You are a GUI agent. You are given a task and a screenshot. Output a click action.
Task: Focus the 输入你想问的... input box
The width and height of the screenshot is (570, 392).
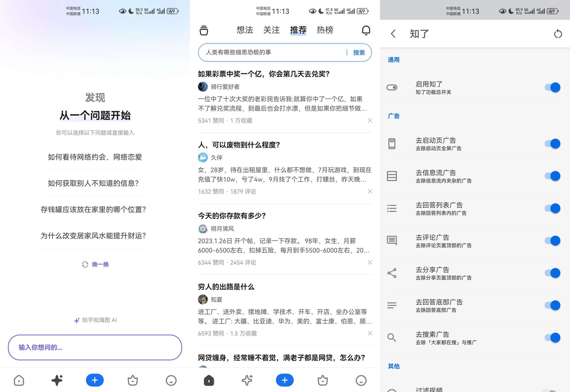pyautogui.click(x=95, y=347)
